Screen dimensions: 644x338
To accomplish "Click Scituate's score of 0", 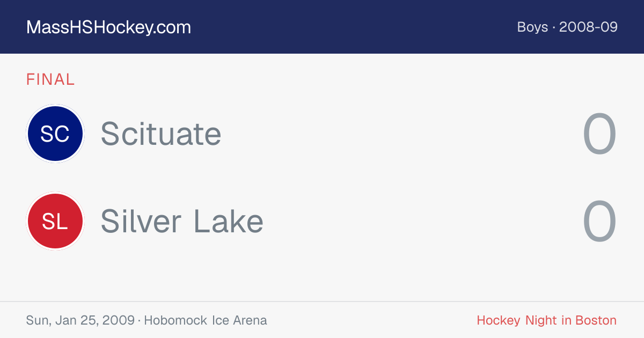I will coord(599,134).
